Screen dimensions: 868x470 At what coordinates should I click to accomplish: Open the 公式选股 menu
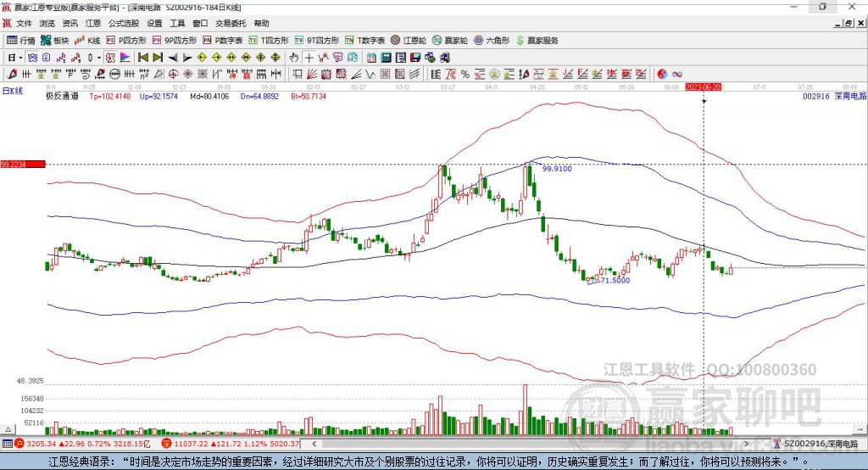tap(124, 23)
